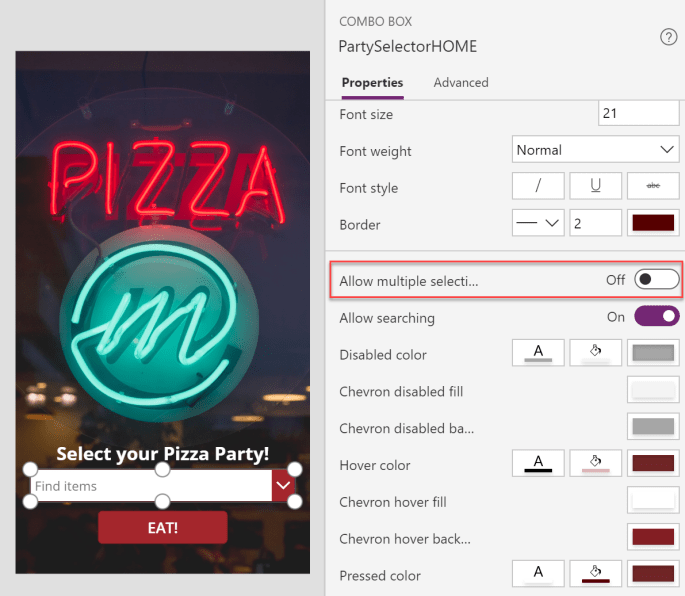The width and height of the screenshot is (685, 596).
Task: Open Disabled color border swatch
Action: click(x=653, y=353)
